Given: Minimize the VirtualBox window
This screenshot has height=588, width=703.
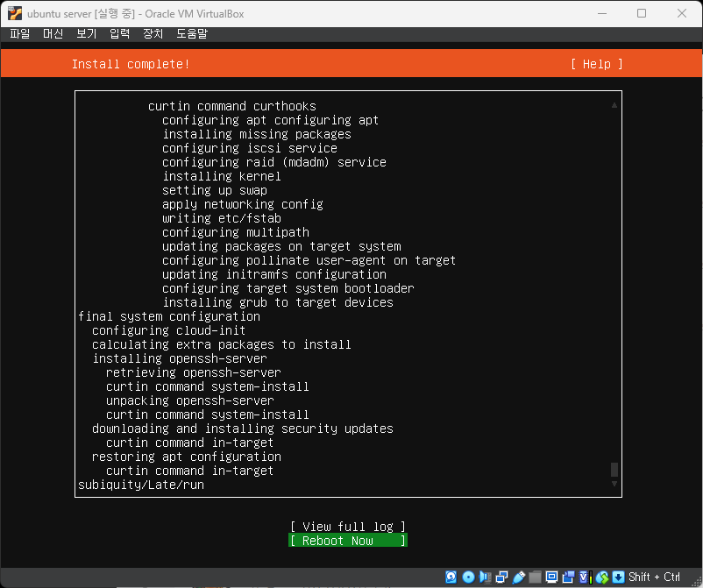Looking at the screenshot, I should coord(602,13).
